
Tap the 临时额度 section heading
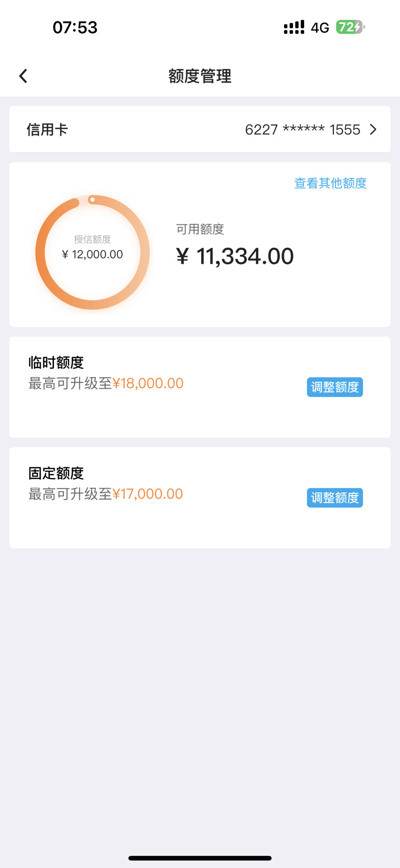[56, 362]
